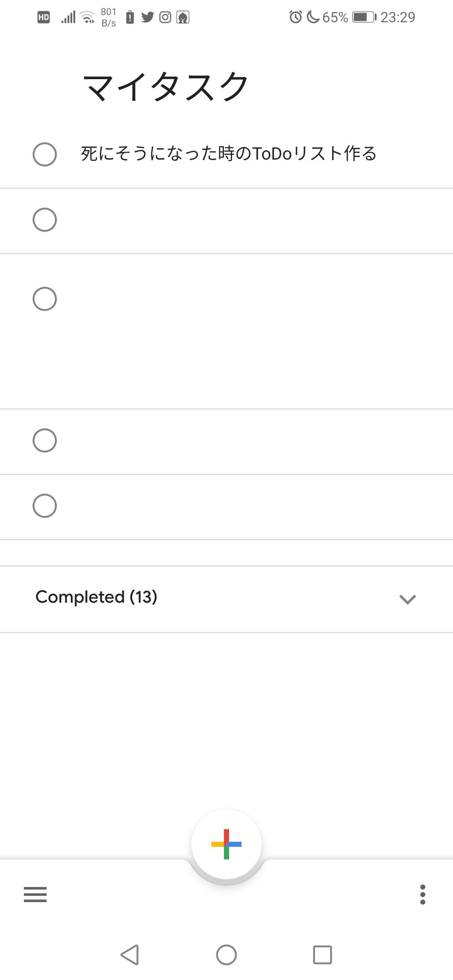Screen dimensions: 453x980
Task: Tap the Wi-Fi signal status icon
Action: point(88,17)
